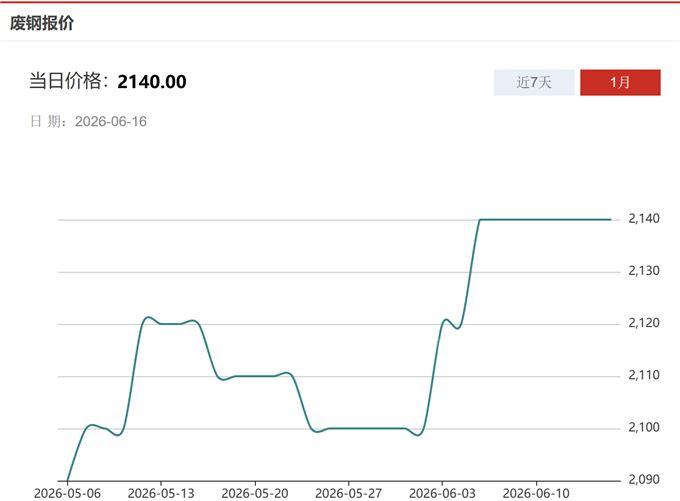Click the 2026-06-10 x-axis label

point(536,493)
